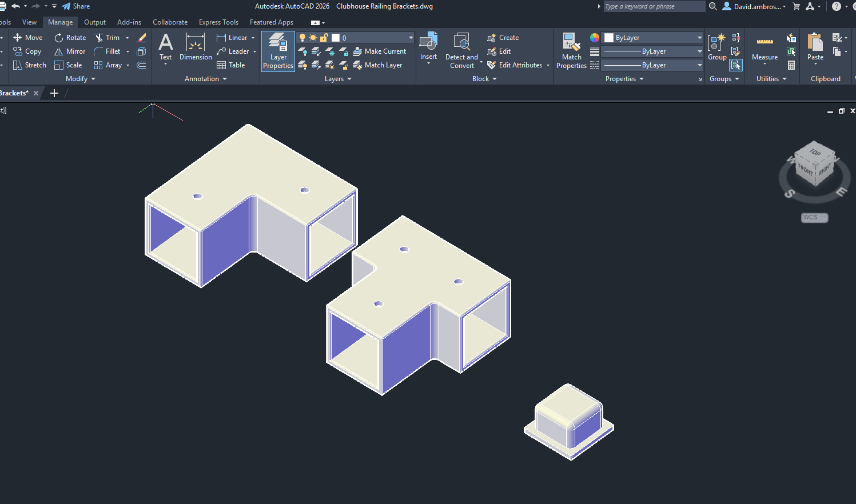856x504 pixels.
Task: Toggle layer 0 on/off lightbulb
Action: click(302, 38)
